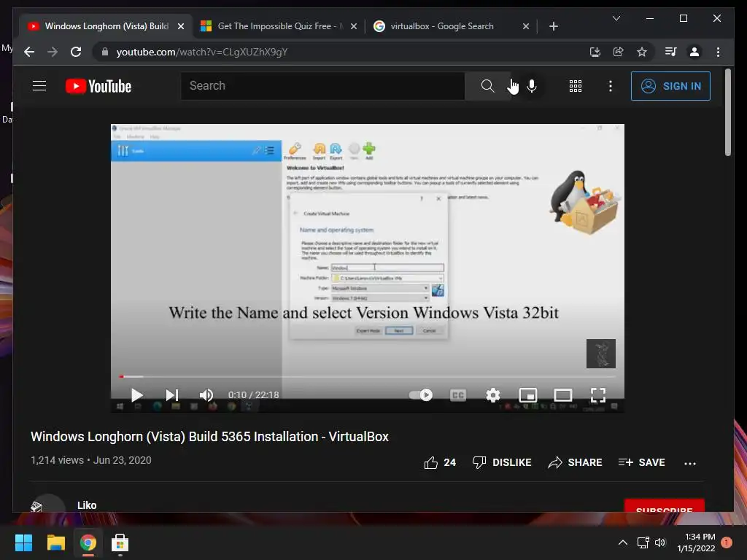The height and width of the screenshot is (560, 747).
Task: Open Microsoft Store from the taskbar
Action: [x=120, y=542]
